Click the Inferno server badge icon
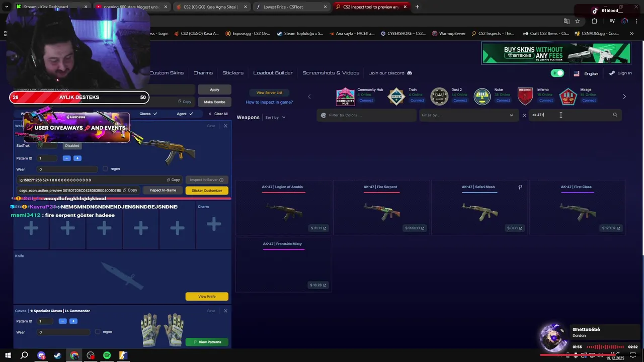The width and height of the screenshot is (644, 362). pyautogui.click(x=525, y=97)
